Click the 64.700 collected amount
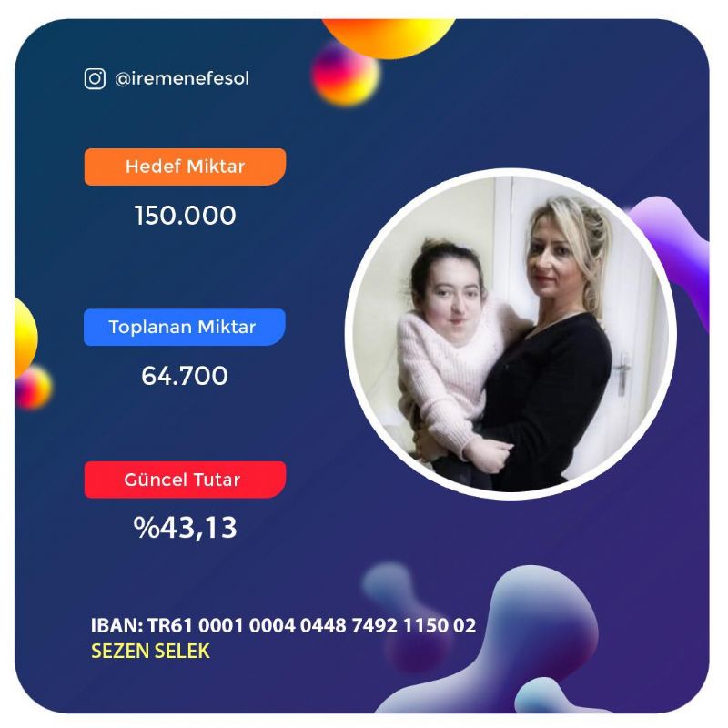This screenshot has height=728, width=728. [185, 376]
